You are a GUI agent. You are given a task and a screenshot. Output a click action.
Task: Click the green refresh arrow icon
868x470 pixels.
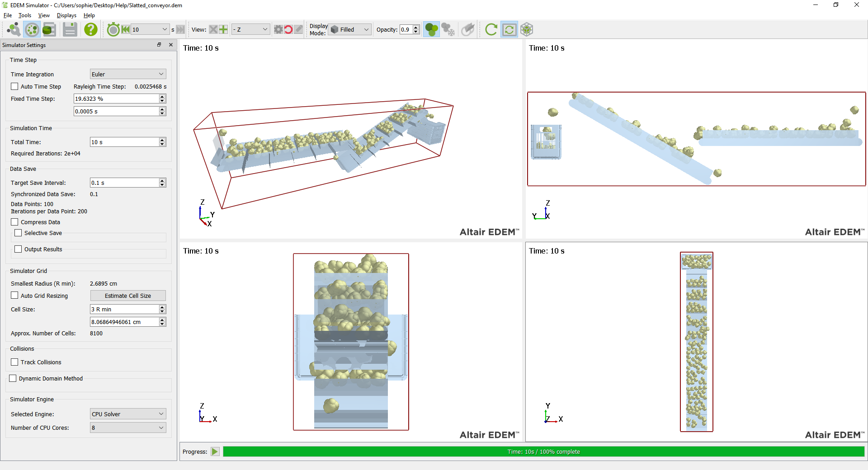click(x=491, y=30)
